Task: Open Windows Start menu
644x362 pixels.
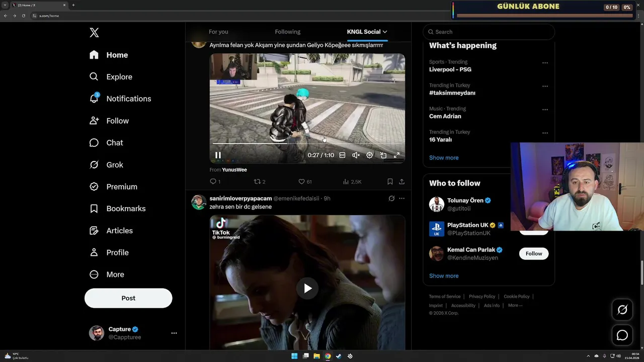Action: click(x=294, y=356)
